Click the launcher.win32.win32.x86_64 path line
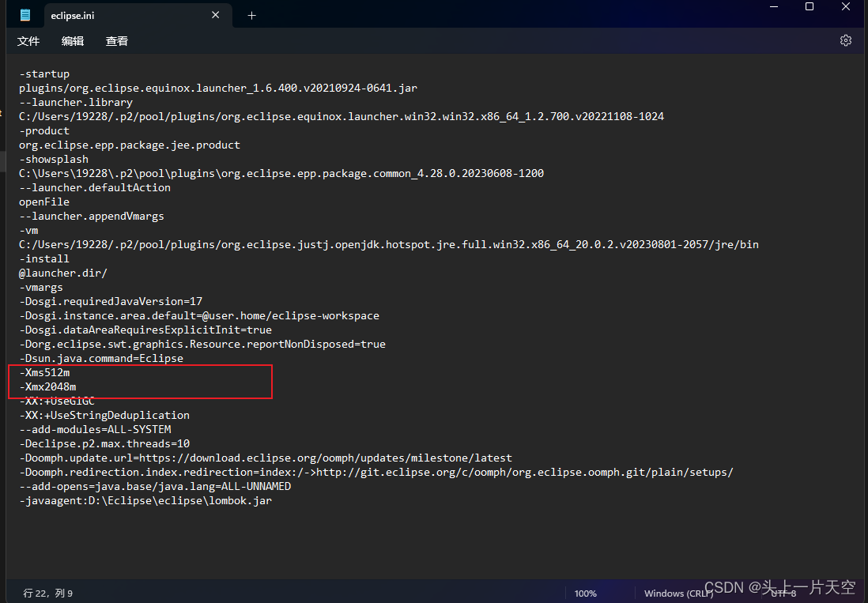 [342, 117]
